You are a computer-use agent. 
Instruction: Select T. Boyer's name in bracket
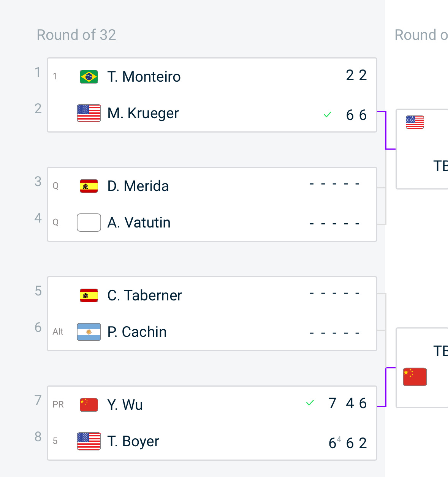(x=133, y=441)
